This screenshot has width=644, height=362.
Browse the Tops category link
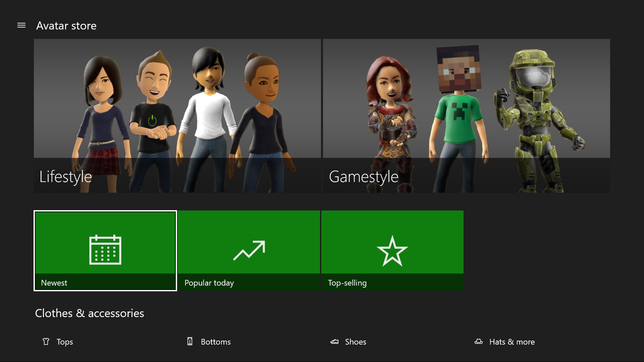click(x=65, y=342)
